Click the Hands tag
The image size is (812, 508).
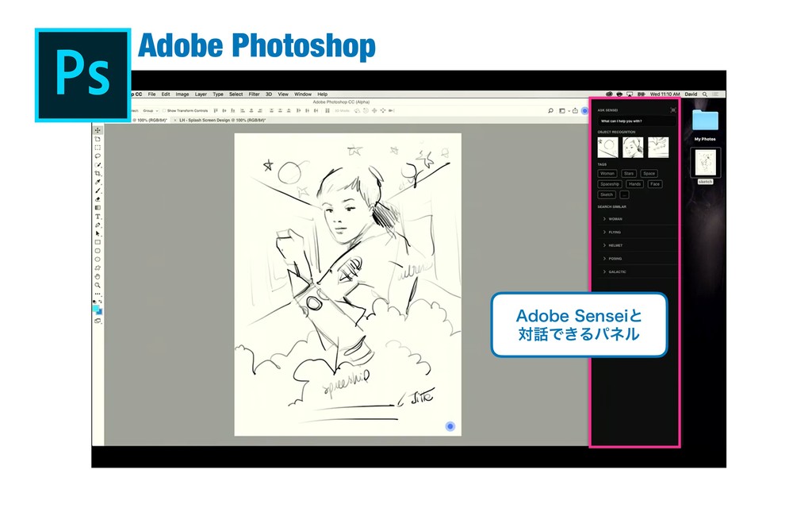click(635, 184)
